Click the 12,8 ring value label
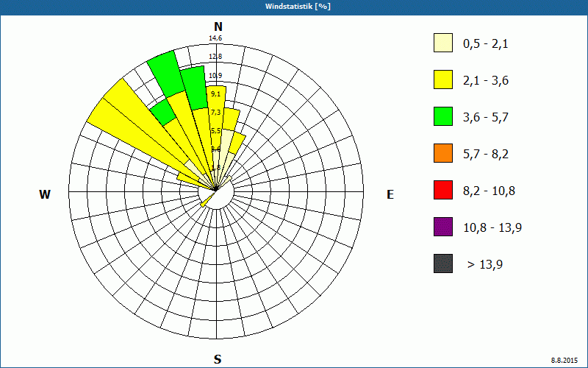 [215, 57]
